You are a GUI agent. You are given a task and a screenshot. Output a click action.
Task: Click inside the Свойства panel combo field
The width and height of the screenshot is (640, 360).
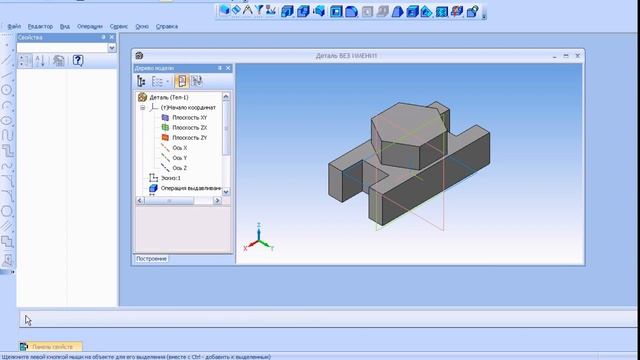62,48
